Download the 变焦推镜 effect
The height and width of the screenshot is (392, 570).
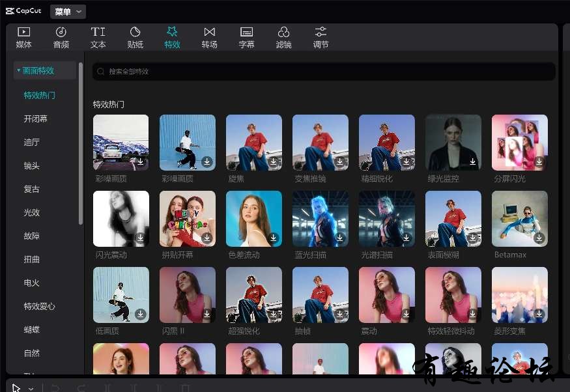click(x=340, y=161)
